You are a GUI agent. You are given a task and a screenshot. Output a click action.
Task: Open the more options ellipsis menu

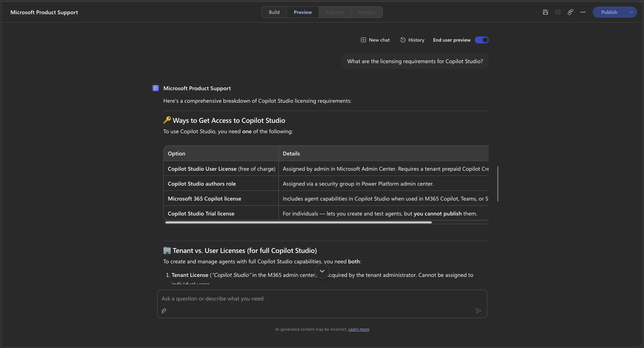[x=583, y=12]
